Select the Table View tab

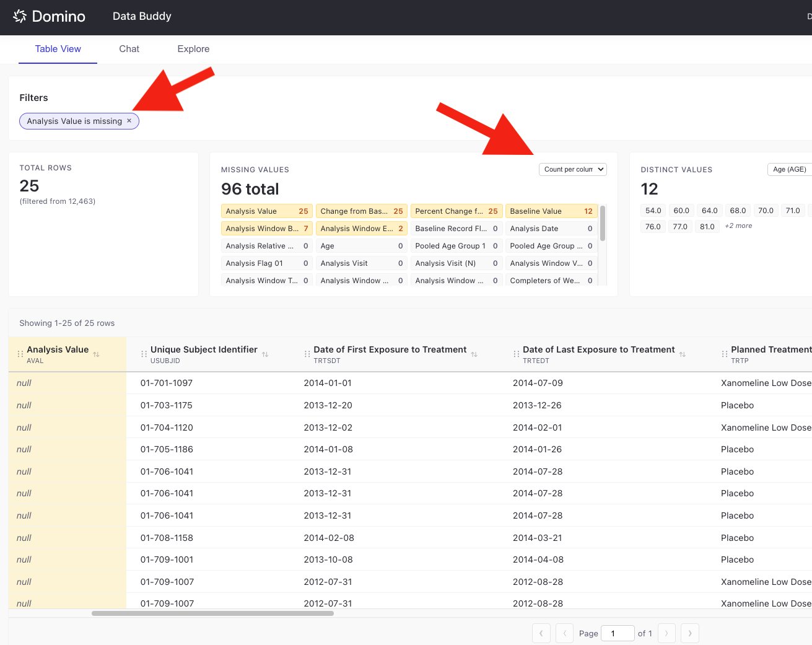coord(58,49)
